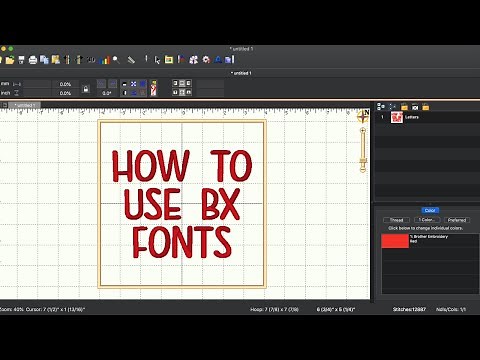
Task: Click the Zoom 40% status bar text
Action: click(x=11, y=309)
